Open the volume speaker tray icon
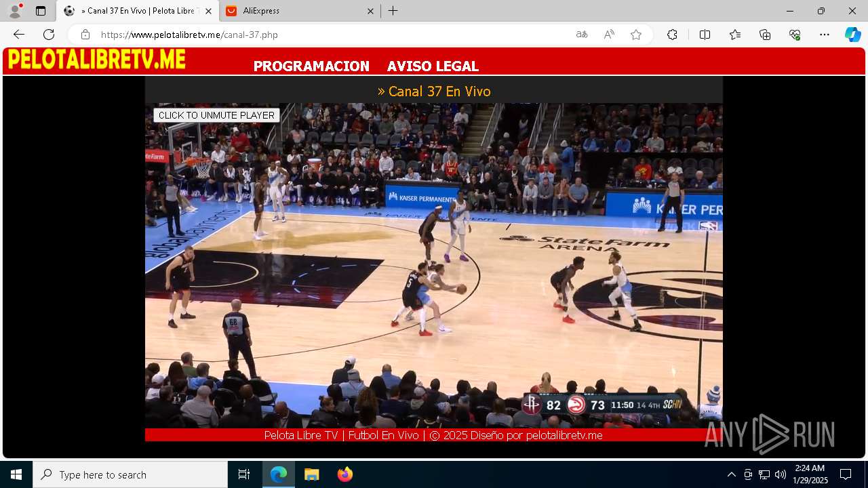Image resolution: width=868 pixels, height=488 pixels. click(x=781, y=474)
